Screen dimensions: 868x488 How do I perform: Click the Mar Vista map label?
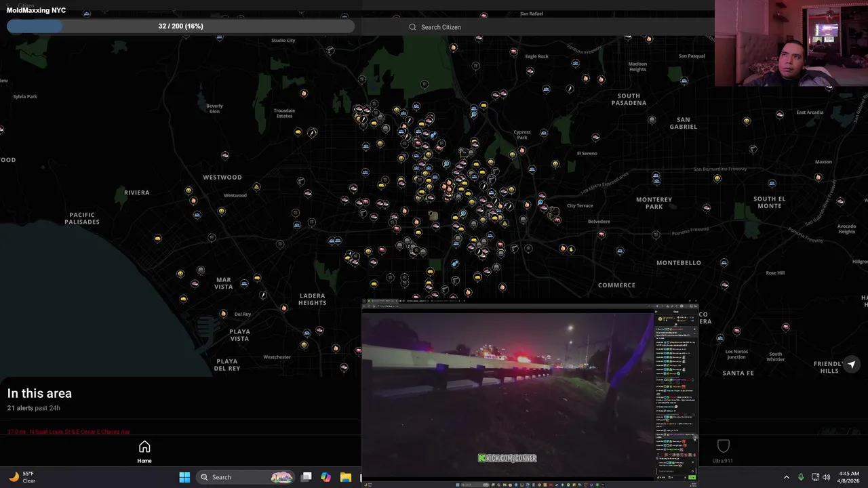(x=224, y=283)
